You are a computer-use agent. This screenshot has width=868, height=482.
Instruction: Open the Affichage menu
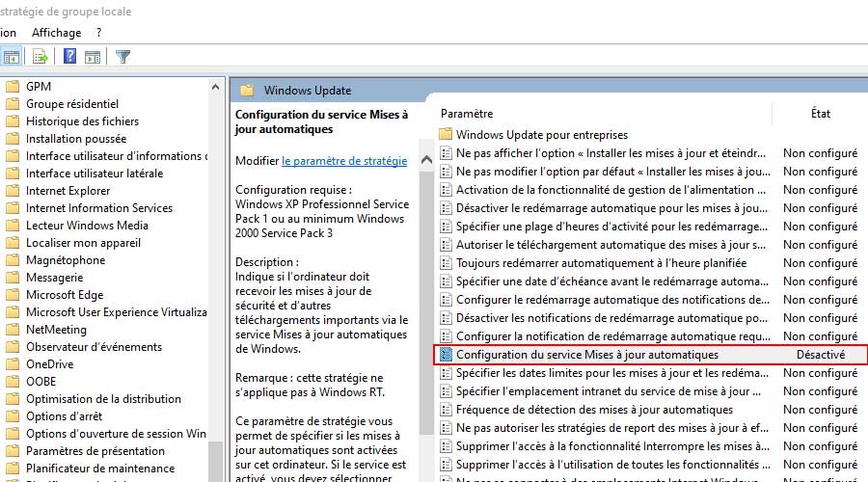57,33
